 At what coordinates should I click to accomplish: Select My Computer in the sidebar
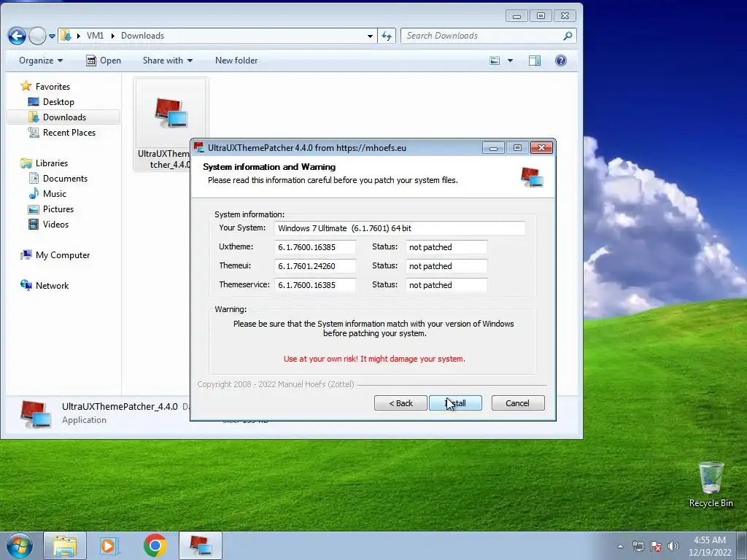(63, 255)
